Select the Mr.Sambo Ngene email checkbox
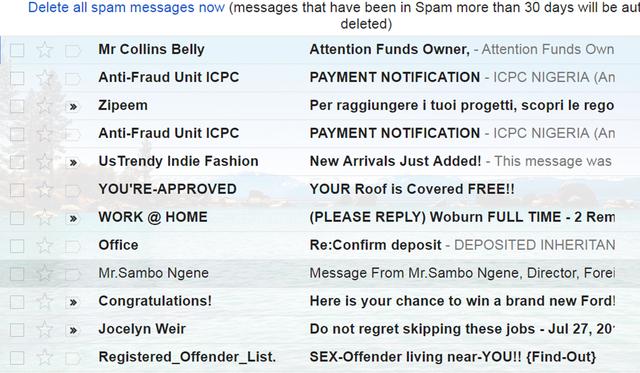The image size is (640, 373). point(17,274)
